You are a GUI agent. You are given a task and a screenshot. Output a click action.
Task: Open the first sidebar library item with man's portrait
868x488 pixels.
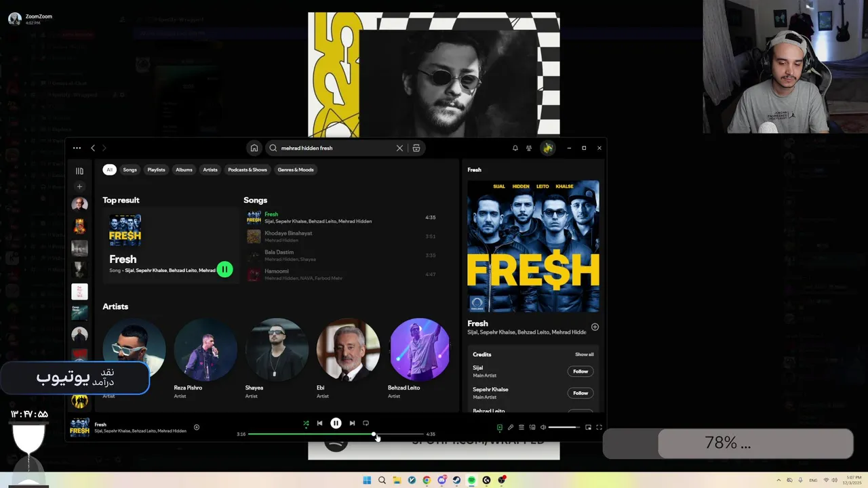(79, 204)
